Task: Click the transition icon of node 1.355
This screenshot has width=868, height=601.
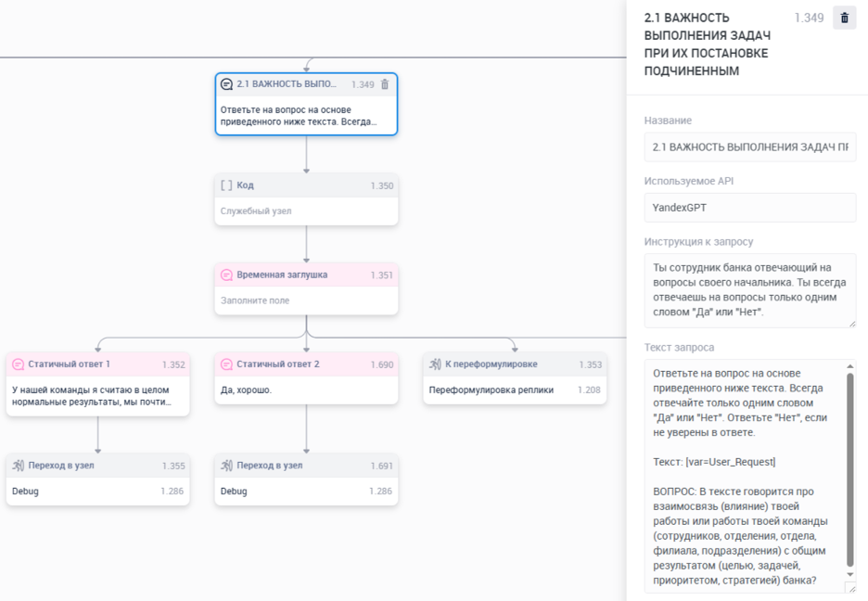Action: (x=18, y=466)
